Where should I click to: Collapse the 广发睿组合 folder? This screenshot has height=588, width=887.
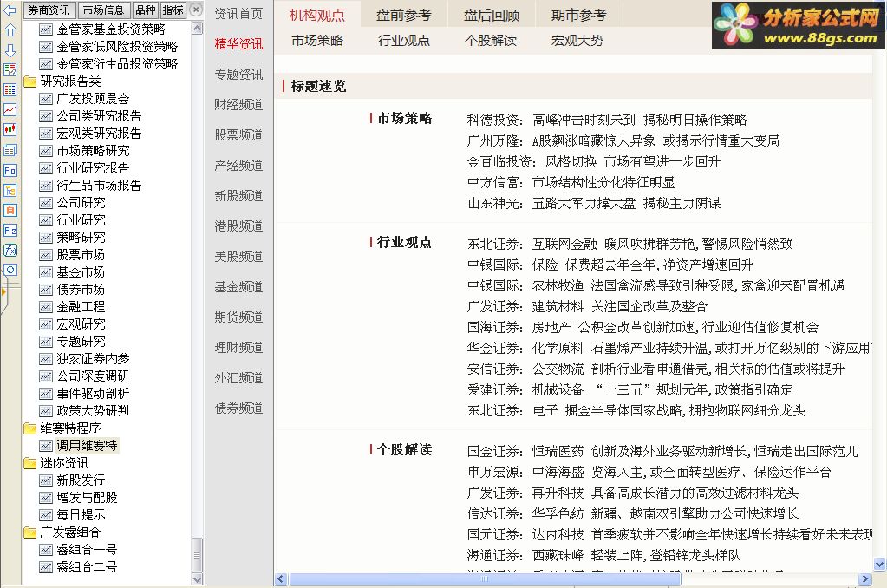(29, 532)
